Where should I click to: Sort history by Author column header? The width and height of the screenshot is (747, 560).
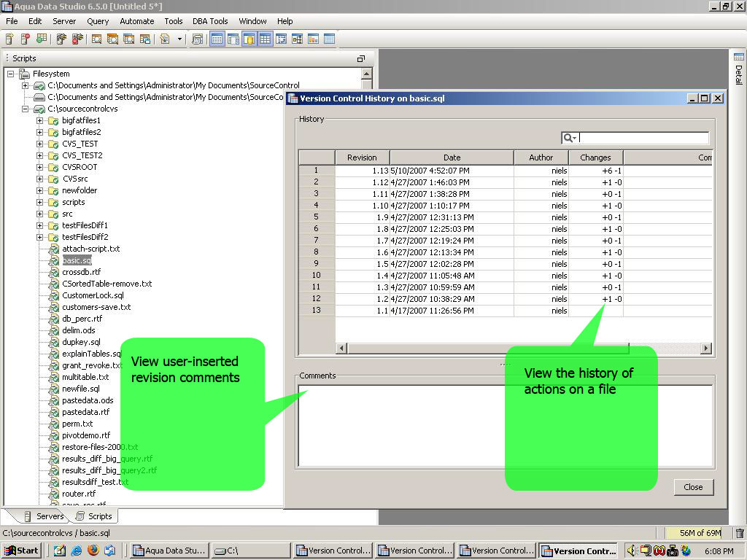(541, 157)
